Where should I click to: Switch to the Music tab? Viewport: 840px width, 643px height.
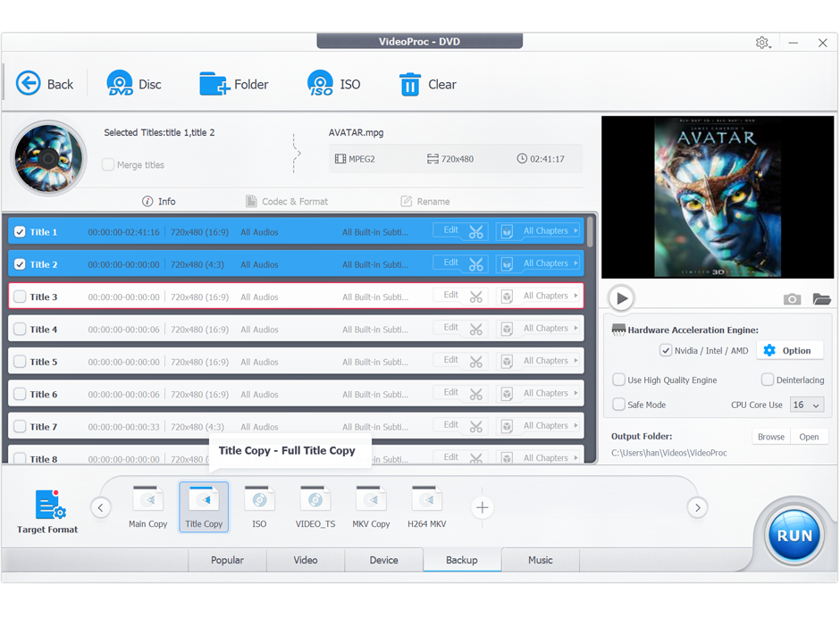pyautogui.click(x=540, y=560)
